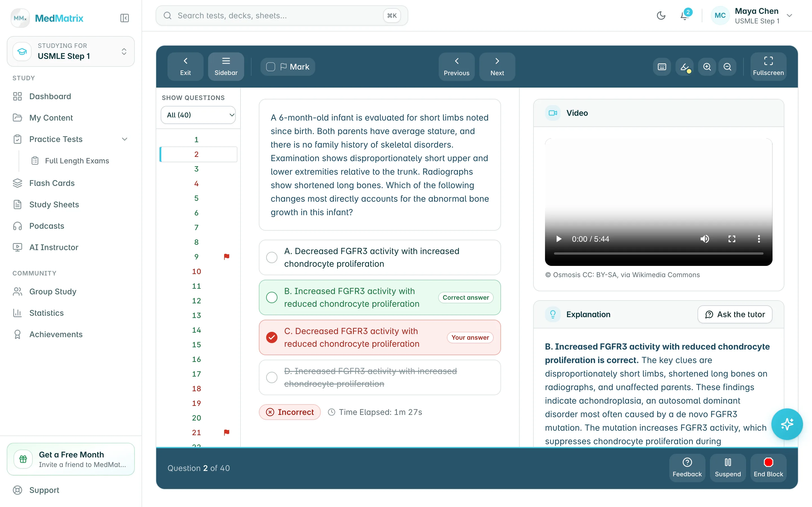Image resolution: width=812 pixels, height=507 pixels.
Task: Seek on the video progress bar
Action: click(x=658, y=253)
